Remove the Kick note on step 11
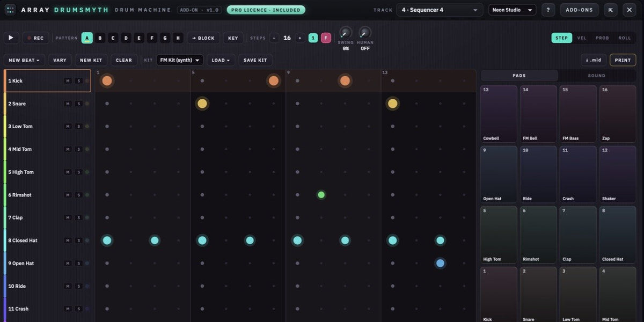The image size is (644, 322). tap(345, 81)
